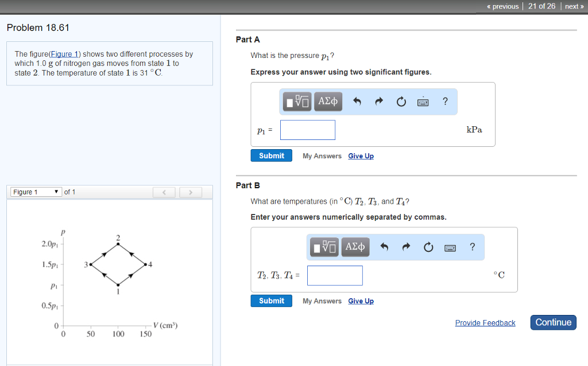Image resolution: width=588 pixels, height=366 pixels.
Task: Submit the answer for Part B
Action: (271, 300)
